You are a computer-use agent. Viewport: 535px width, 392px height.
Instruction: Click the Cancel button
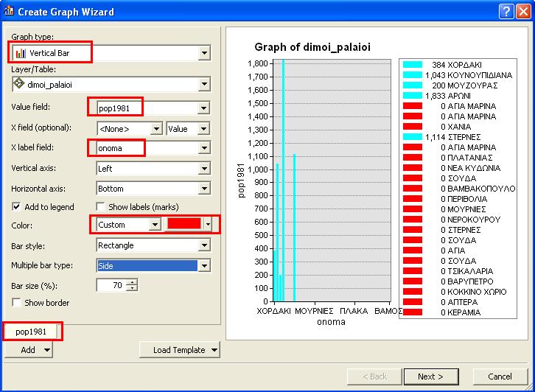pos(500,377)
